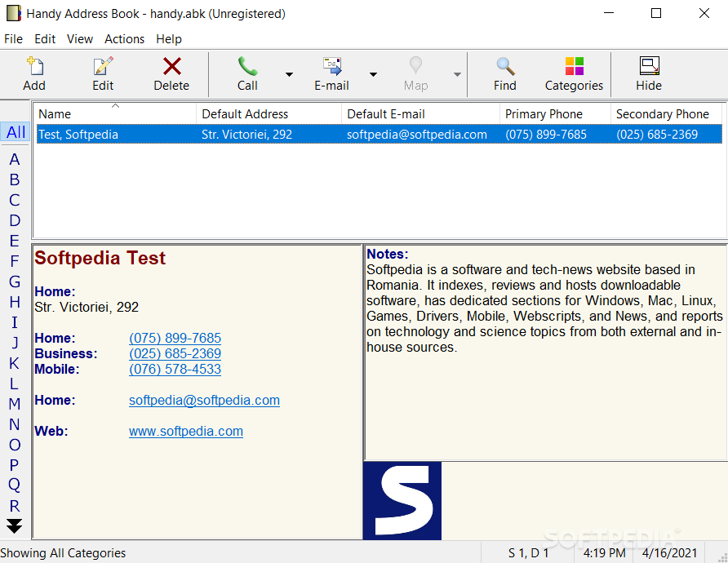Click the double-arrow to show more letters

click(15, 525)
